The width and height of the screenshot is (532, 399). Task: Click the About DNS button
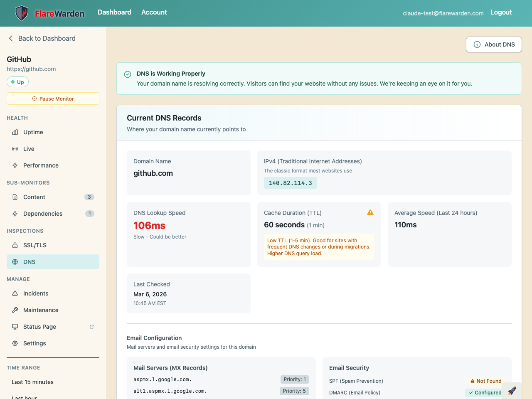pyautogui.click(x=494, y=44)
